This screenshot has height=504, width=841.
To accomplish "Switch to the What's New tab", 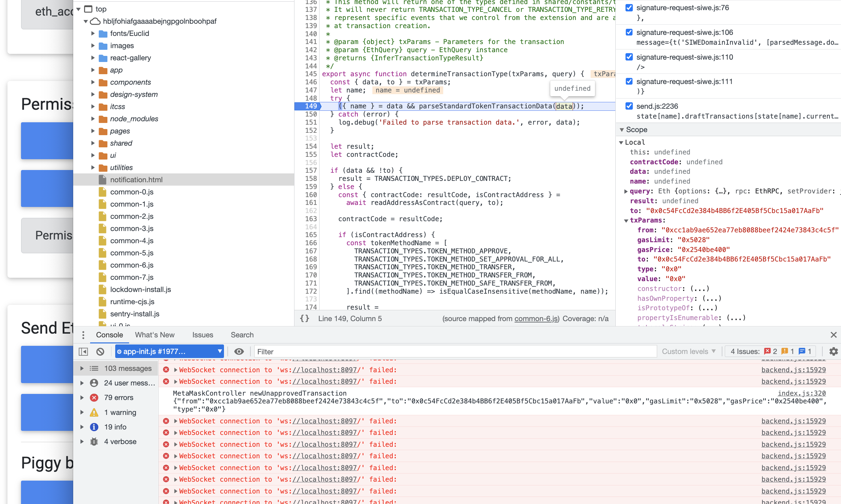I will tap(155, 335).
